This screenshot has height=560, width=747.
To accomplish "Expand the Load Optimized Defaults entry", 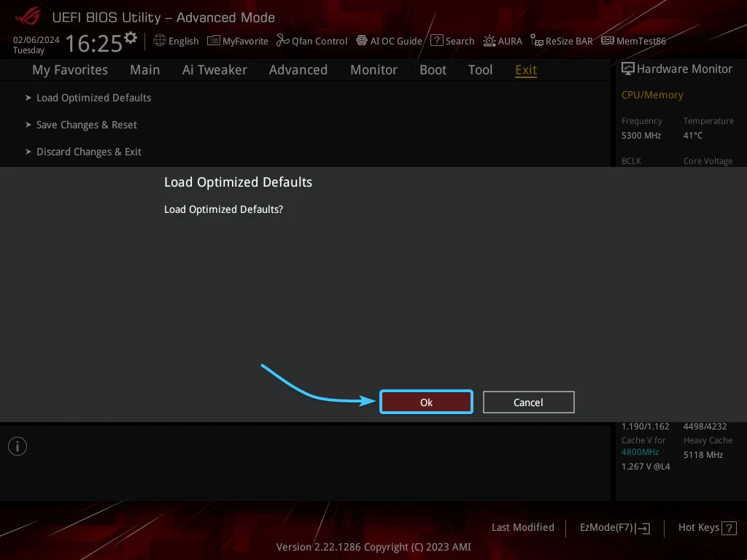I will coord(93,98).
